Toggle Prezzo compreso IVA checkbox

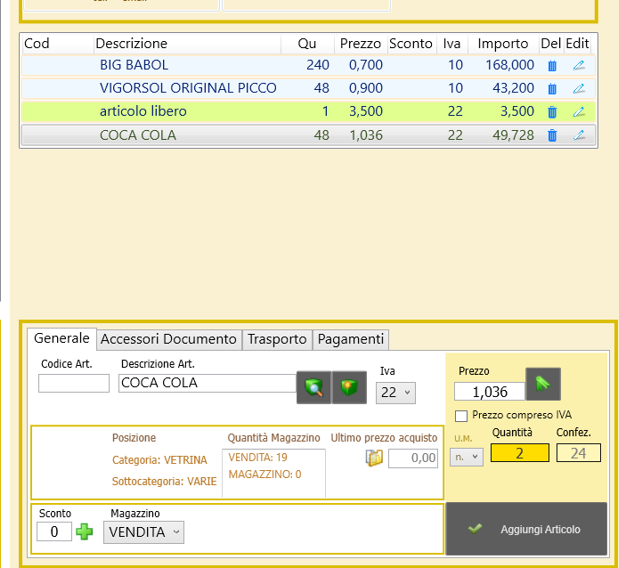coord(461,416)
